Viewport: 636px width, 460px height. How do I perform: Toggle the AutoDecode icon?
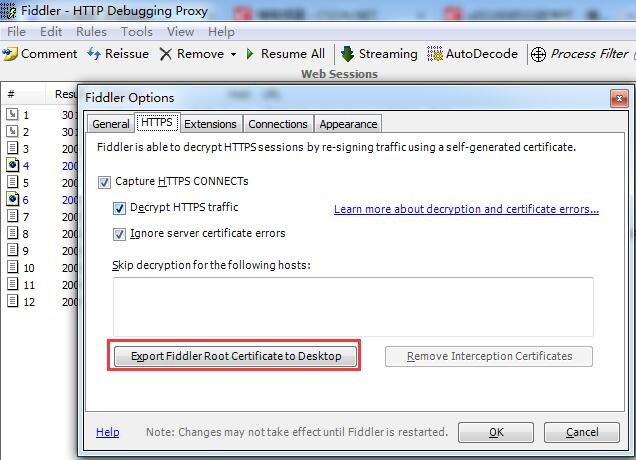pos(435,54)
